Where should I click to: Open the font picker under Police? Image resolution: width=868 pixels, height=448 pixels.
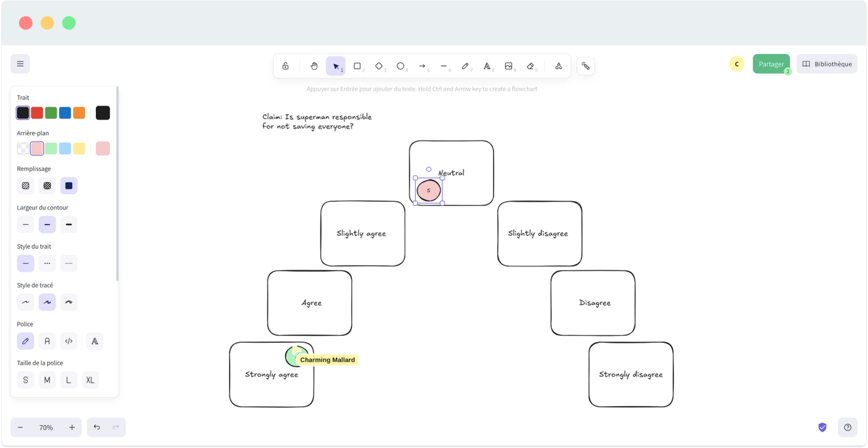coord(95,341)
